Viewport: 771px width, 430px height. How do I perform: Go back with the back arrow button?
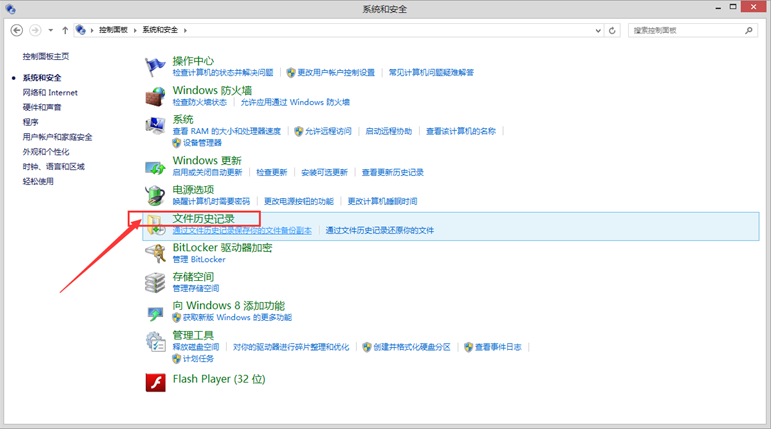(17, 30)
